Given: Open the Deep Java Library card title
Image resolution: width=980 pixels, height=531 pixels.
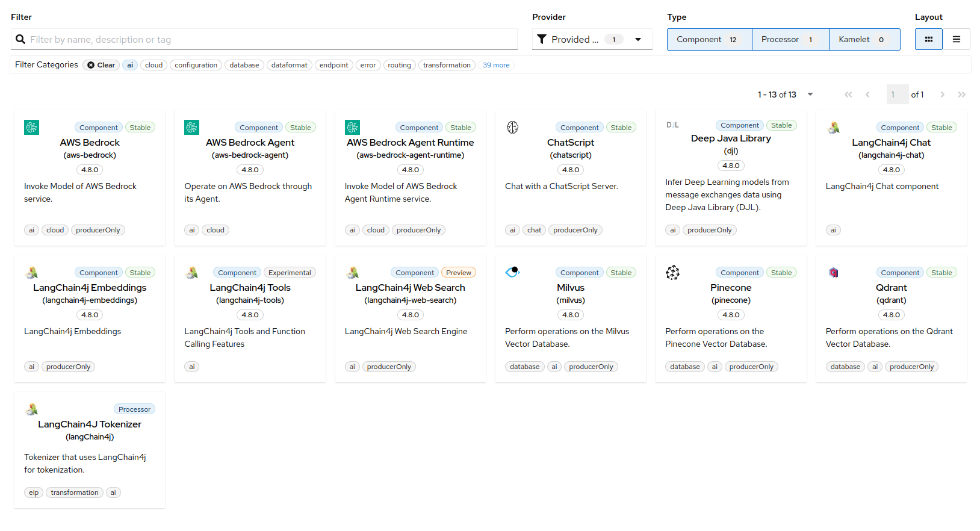Looking at the screenshot, I should (731, 138).
